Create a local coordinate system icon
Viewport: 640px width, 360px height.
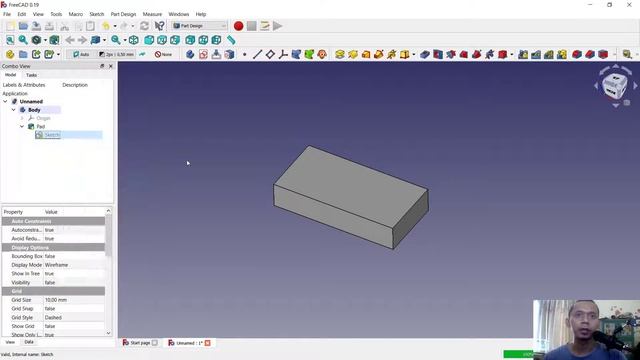pos(283,54)
